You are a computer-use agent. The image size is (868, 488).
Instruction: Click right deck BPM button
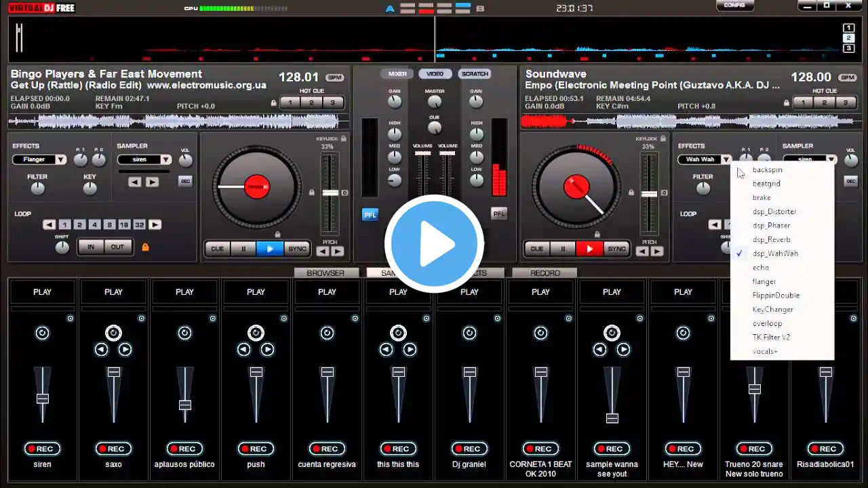click(x=847, y=78)
